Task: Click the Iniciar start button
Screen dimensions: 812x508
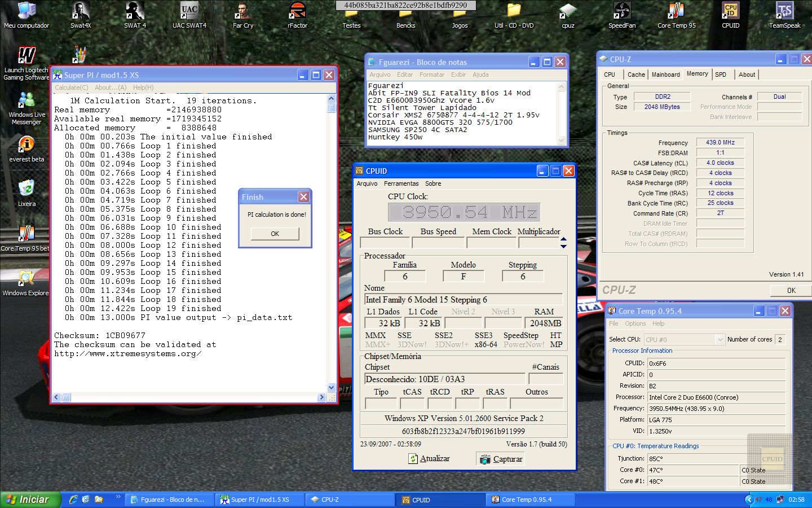Action: [x=29, y=500]
